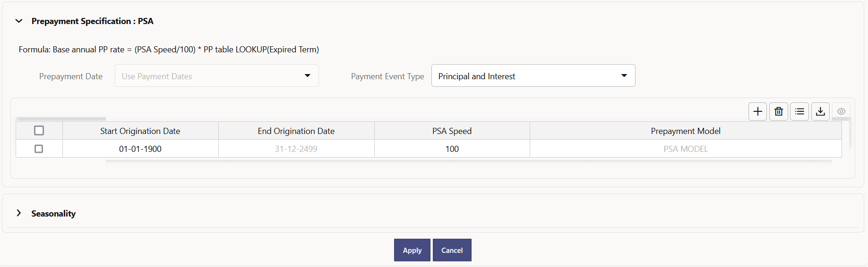Expand the Seasonality section
This screenshot has height=267, width=868.
(x=19, y=213)
